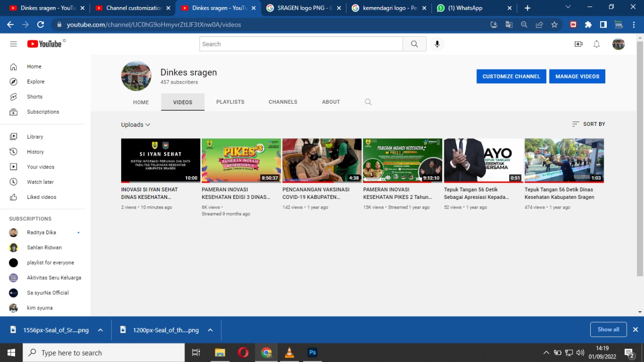This screenshot has width=644, height=362.
Task: Open the notifications bell
Action: coord(596,44)
